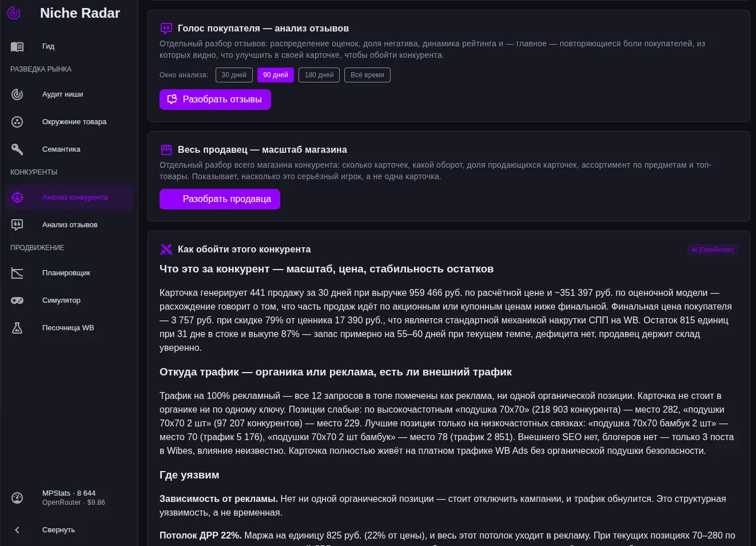Image resolution: width=756 pixels, height=546 pixels.
Task: Click the MPStats balance gauge icon
Action: [17, 498]
